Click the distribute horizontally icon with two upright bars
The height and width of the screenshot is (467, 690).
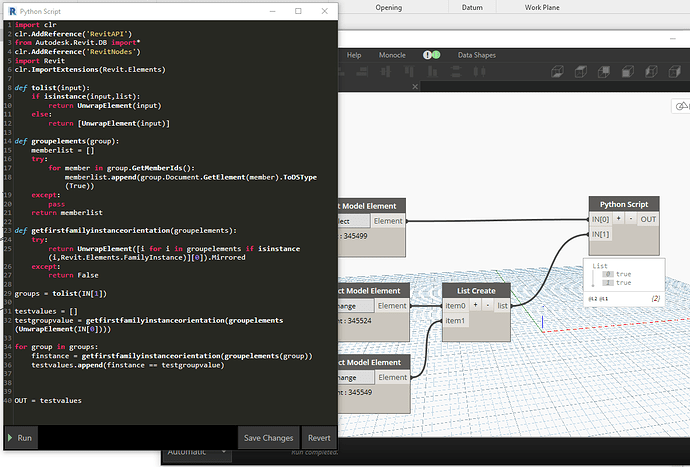click(479, 71)
